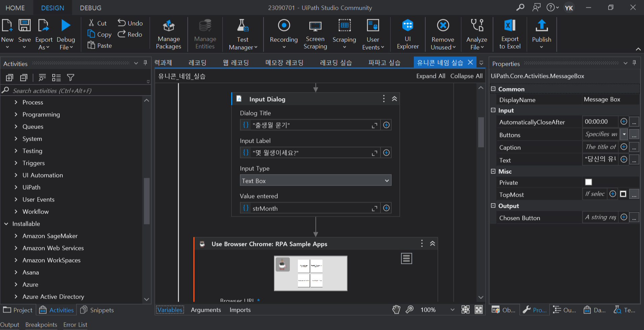The width and height of the screenshot is (644, 330).
Task: Run Analyze File
Action: 477,34
